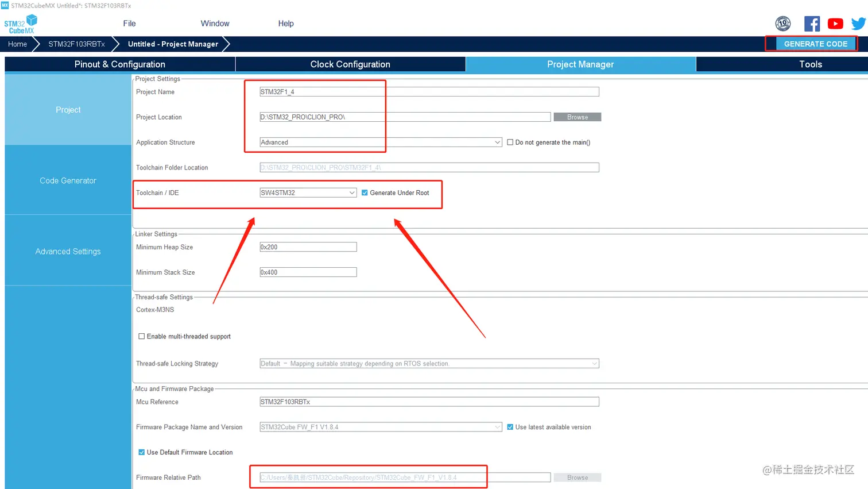Uncheck Use Default Firmware Location
The width and height of the screenshot is (868, 489).
click(x=142, y=453)
